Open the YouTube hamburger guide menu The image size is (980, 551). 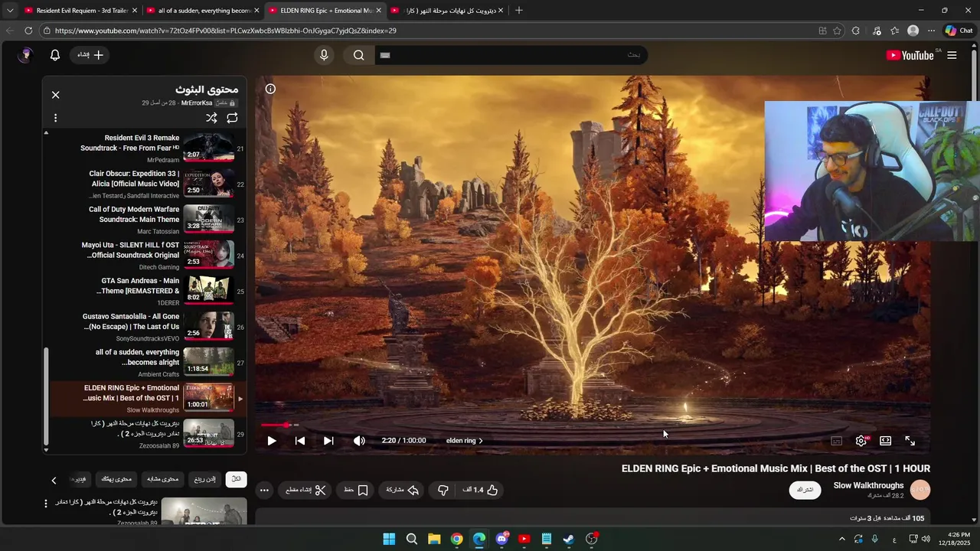952,55
